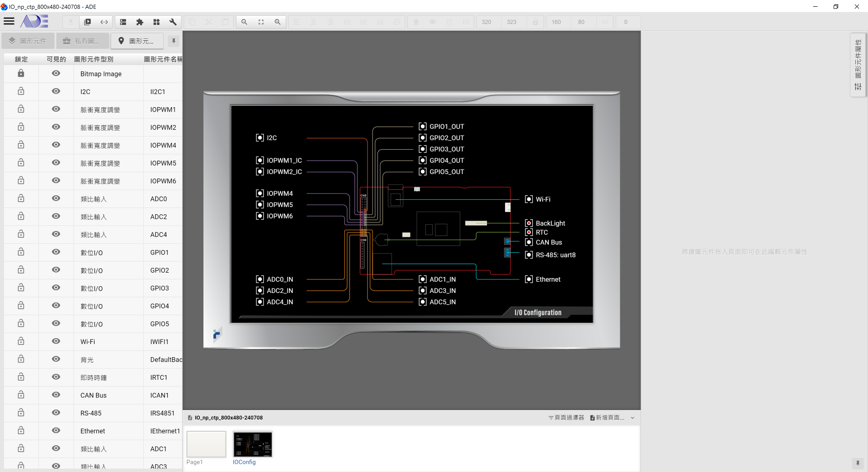Toggle visibility of the Wi-Fi IWIFI1 element
The width and height of the screenshot is (868, 472).
pos(56,341)
